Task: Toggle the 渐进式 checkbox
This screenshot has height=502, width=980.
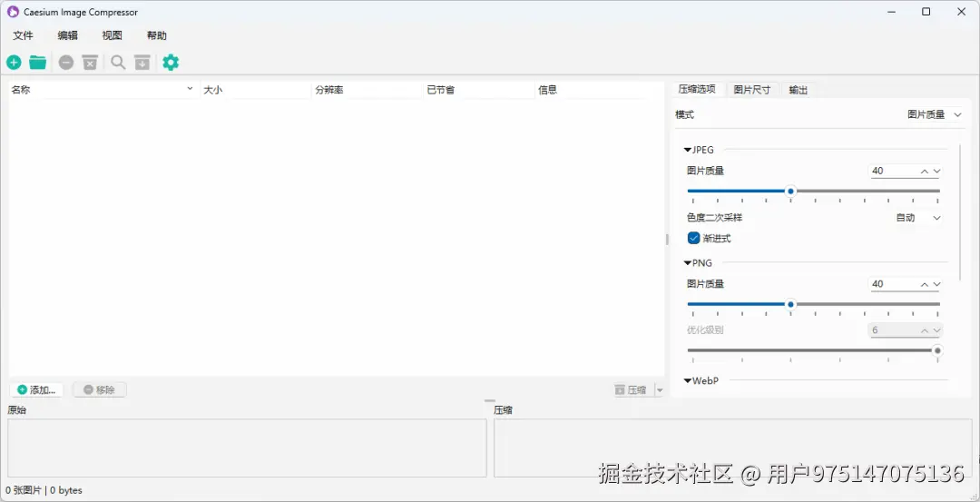Action: [x=694, y=238]
